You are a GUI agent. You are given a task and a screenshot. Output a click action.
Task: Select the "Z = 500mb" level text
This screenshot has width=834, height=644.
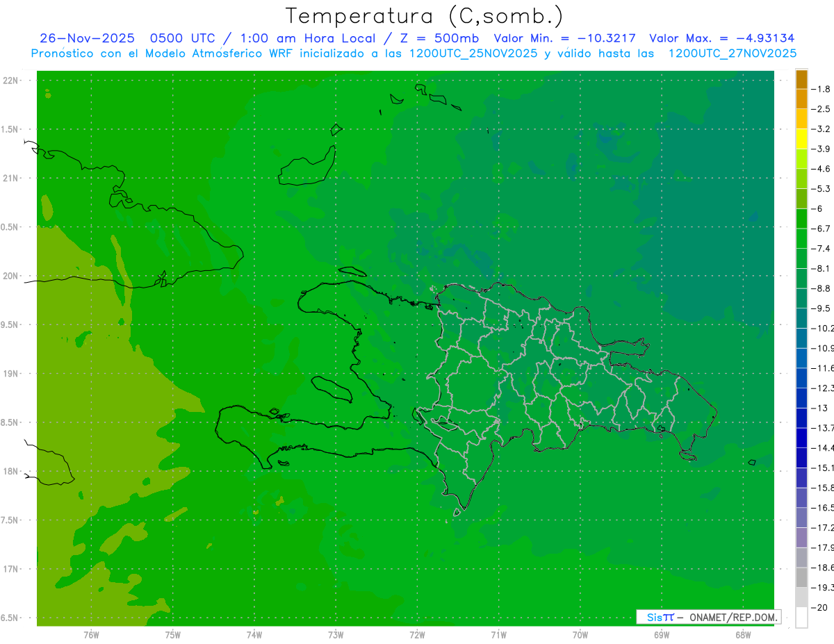coord(436,38)
